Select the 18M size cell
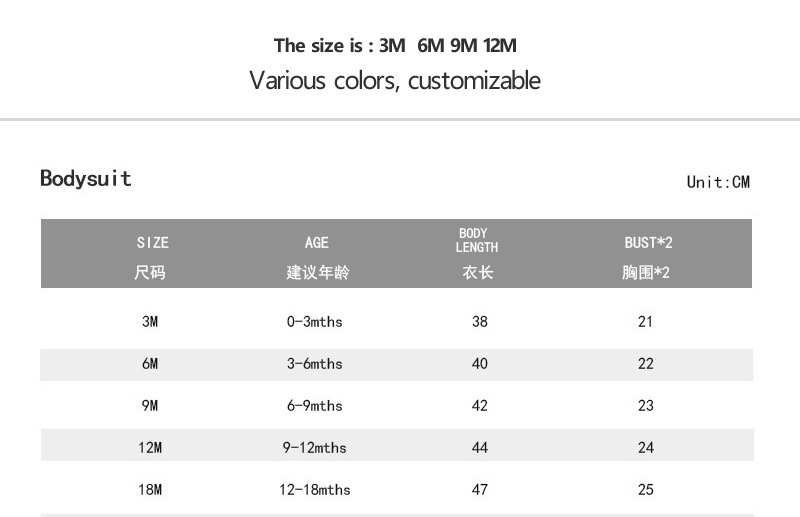 150,490
